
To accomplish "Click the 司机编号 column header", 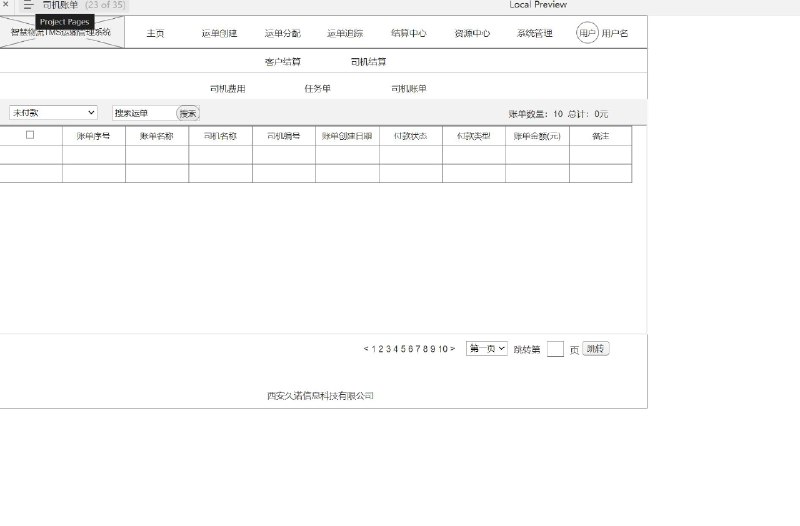I will (284, 136).
